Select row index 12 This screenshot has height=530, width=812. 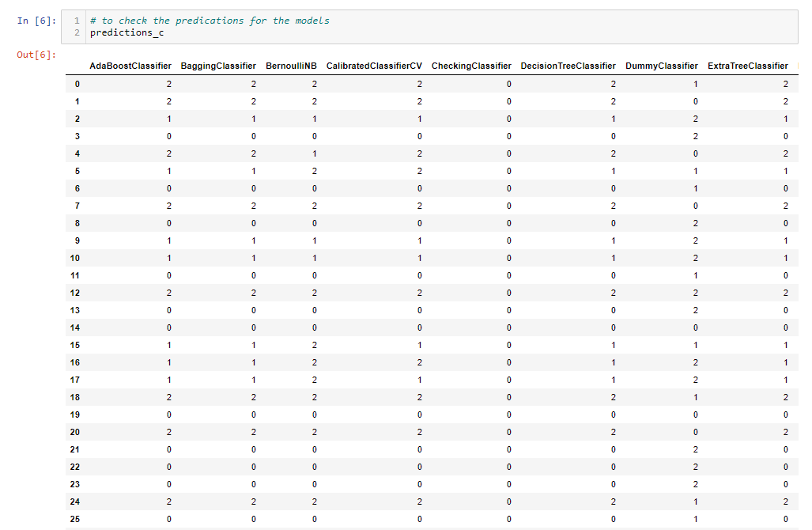tap(75, 293)
